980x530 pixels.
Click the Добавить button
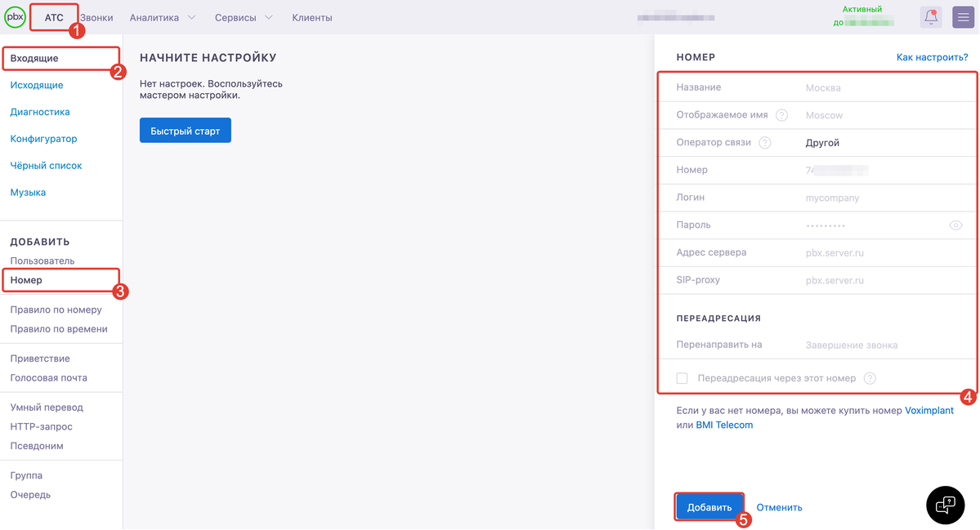click(709, 507)
